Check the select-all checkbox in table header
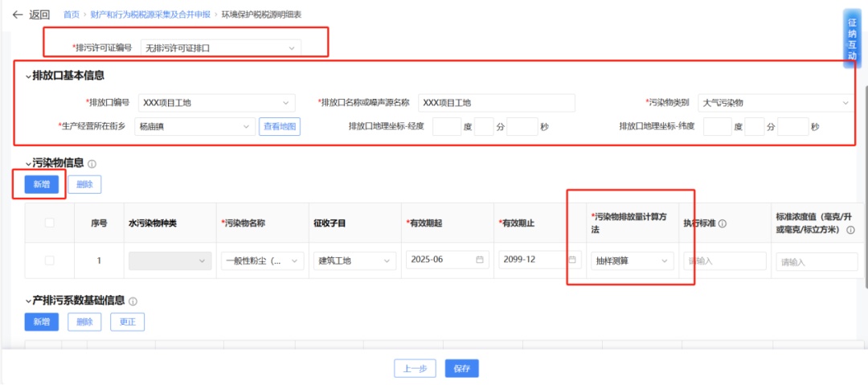The height and width of the screenshot is (385, 868). coord(50,223)
